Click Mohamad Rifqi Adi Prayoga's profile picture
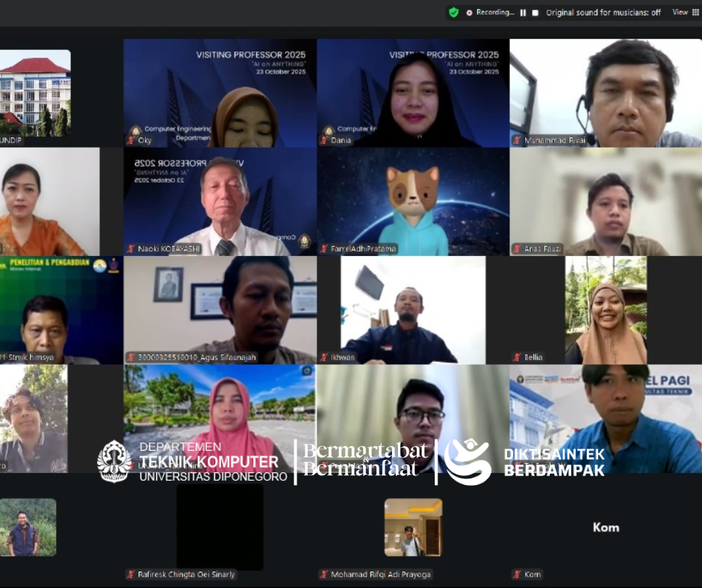702x588 pixels. tap(413, 528)
